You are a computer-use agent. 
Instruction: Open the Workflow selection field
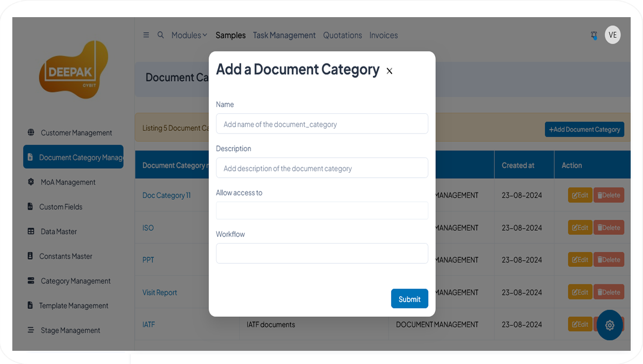tap(322, 253)
